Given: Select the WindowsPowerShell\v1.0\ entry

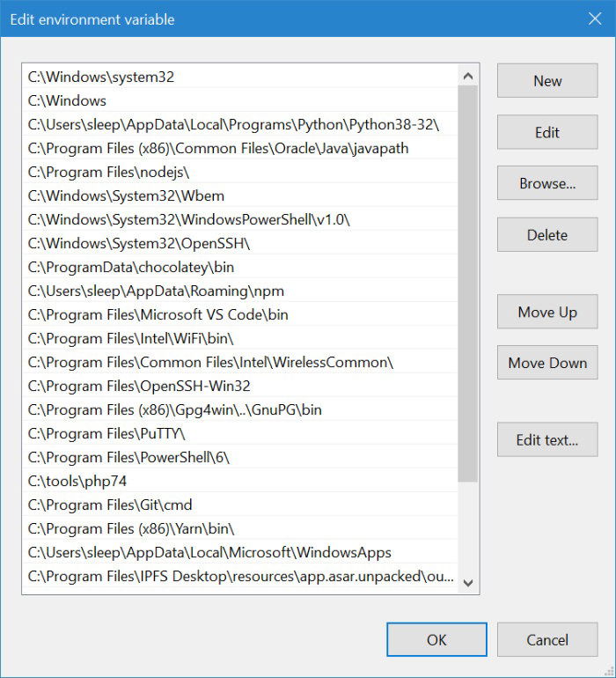Looking at the screenshot, I should [x=240, y=219].
